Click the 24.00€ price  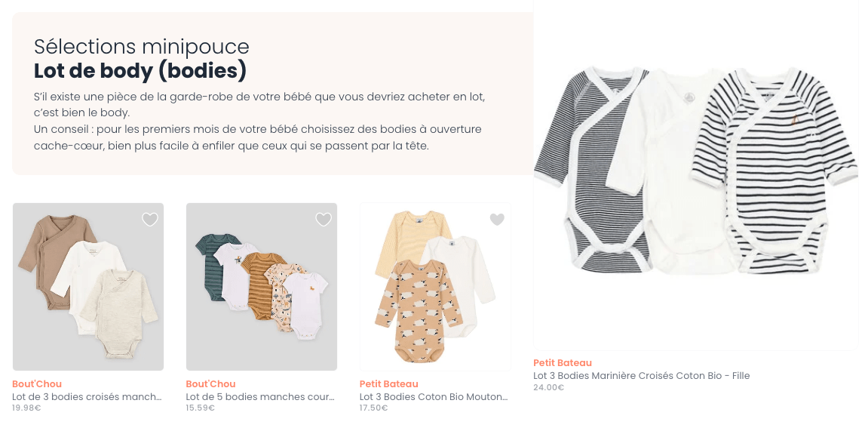click(x=548, y=387)
